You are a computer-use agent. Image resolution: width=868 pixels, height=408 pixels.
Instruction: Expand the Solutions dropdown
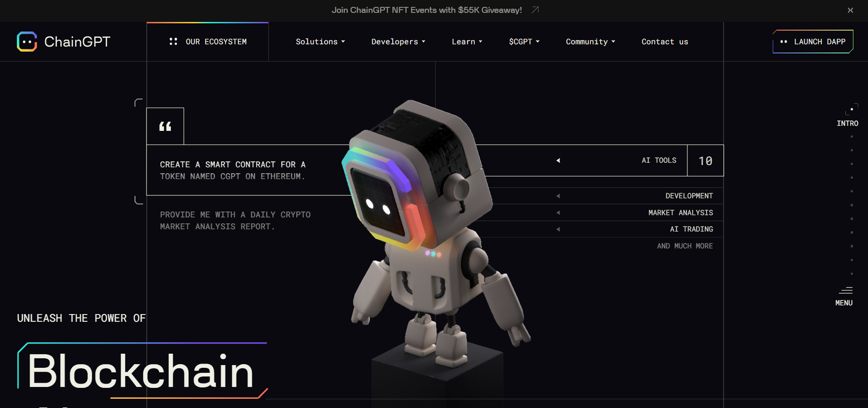point(320,42)
